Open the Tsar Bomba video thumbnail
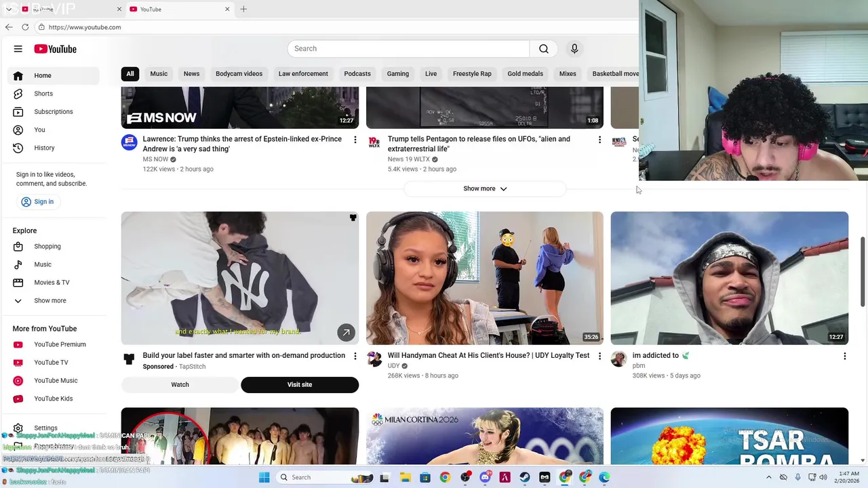 (x=730, y=436)
